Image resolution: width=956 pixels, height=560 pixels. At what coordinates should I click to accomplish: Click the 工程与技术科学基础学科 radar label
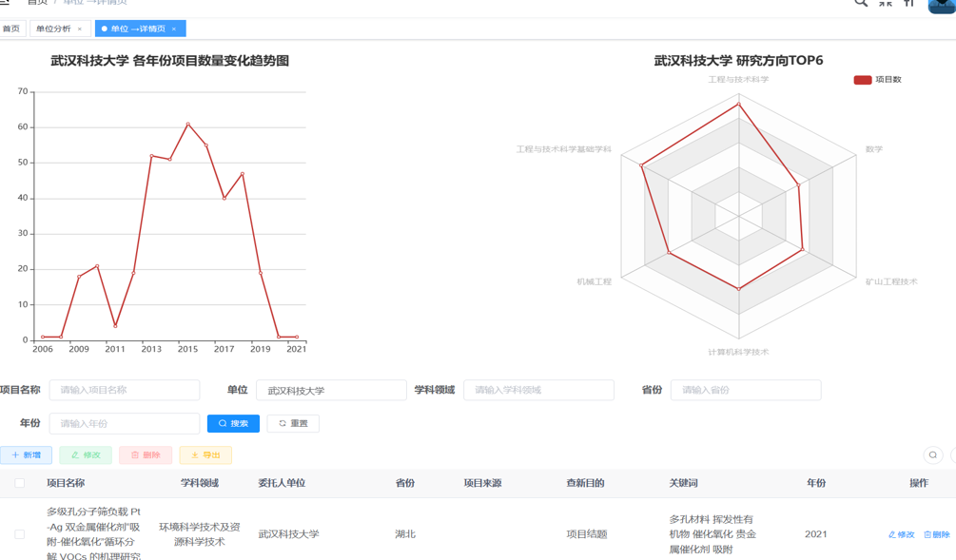[x=564, y=149]
